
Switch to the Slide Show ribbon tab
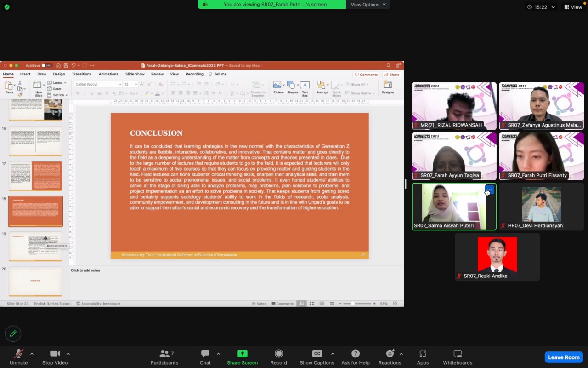point(135,74)
